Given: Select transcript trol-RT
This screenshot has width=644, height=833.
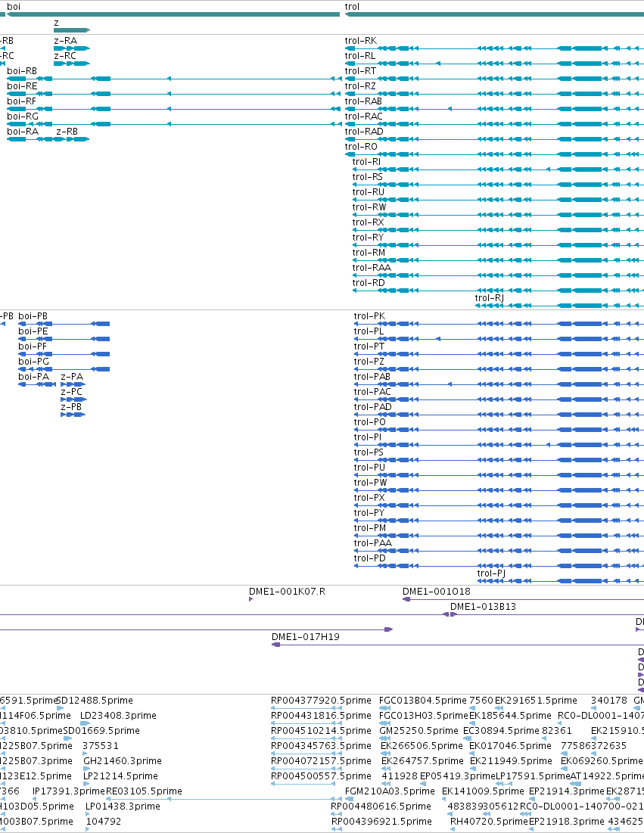Looking at the screenshot, I should click(x=494, y=79).
